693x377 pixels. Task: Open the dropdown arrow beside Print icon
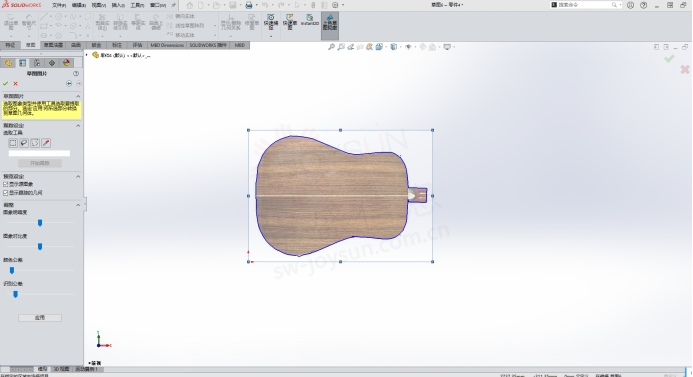pos(256,5)
